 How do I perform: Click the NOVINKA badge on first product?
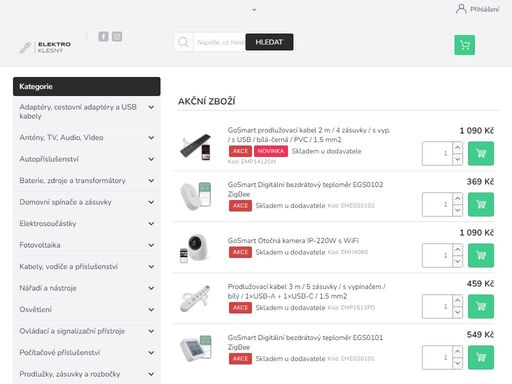(271, 151)
